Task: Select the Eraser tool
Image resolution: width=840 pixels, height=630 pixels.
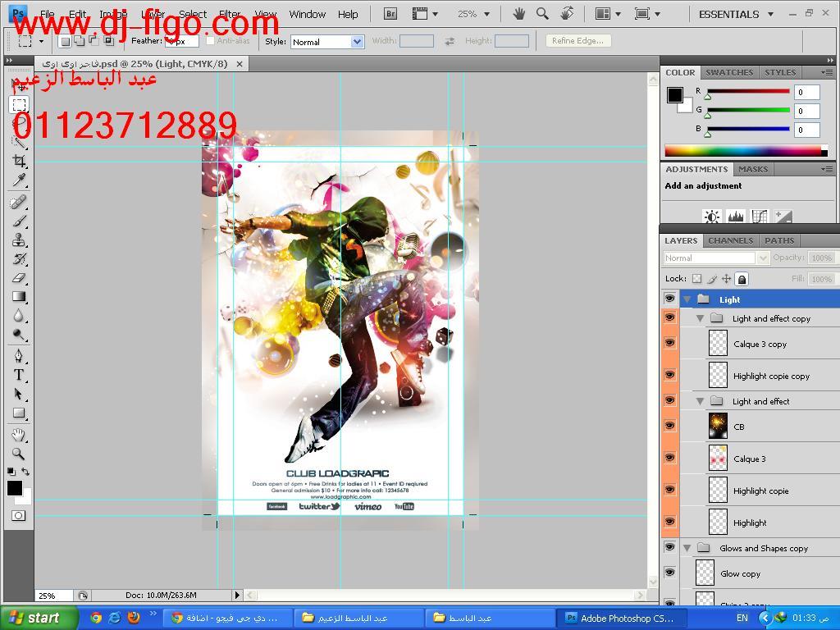Action: [x=19, y=278]
